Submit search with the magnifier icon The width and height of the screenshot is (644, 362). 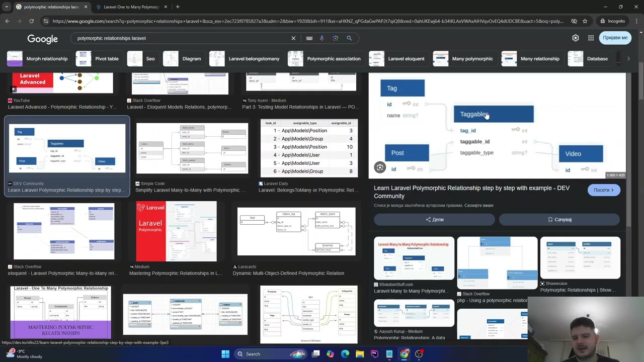click(349, 38)
